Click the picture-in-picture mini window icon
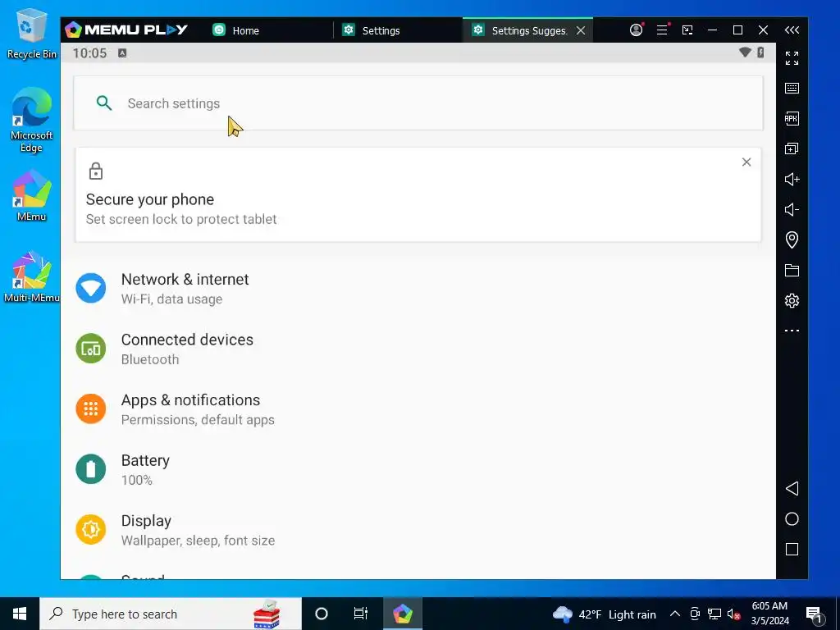Image resolution: width=840 pixels, height=630 pixels. (x=687, y=30)
